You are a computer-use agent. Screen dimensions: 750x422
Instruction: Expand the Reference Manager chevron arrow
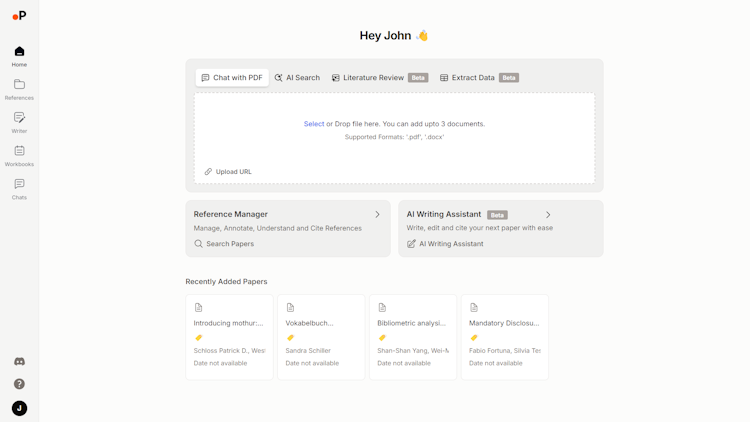pyautogui.click(x=377, y=215)
